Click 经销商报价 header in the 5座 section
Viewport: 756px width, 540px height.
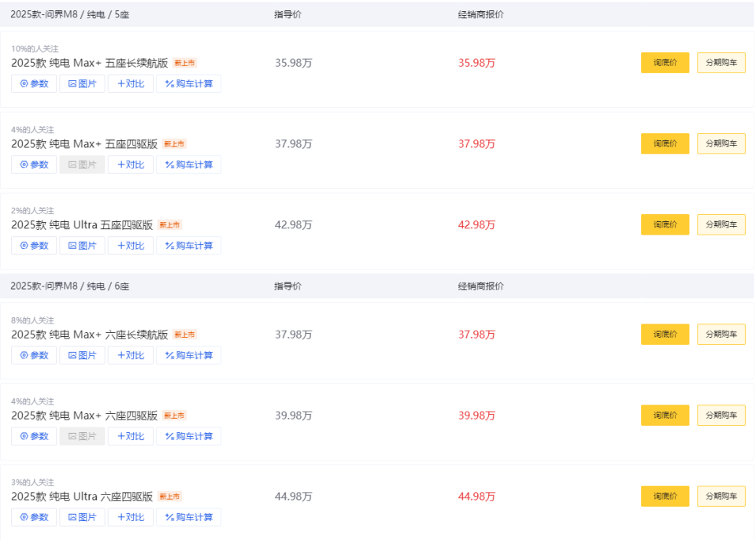click(x=480, y=14)
